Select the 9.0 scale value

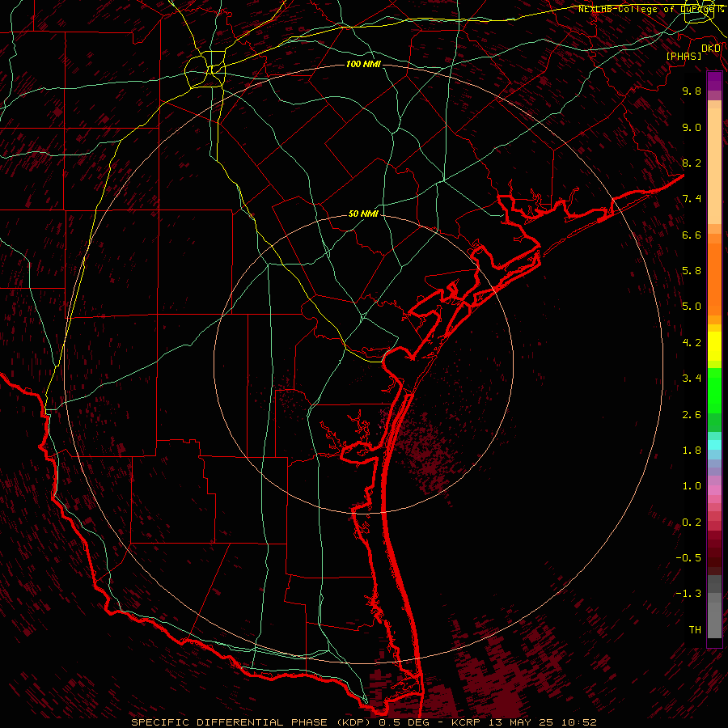click(x=692, y=127)
